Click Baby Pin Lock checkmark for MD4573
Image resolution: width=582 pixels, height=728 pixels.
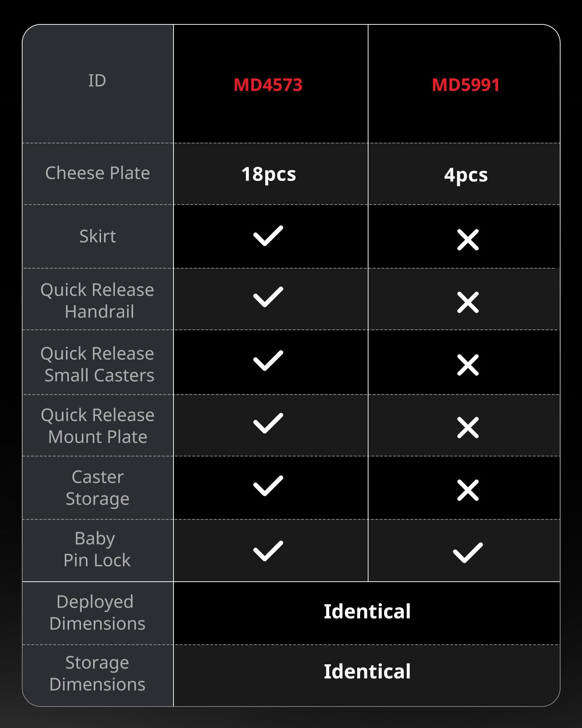pyautogui.click(x=268, y=551)
